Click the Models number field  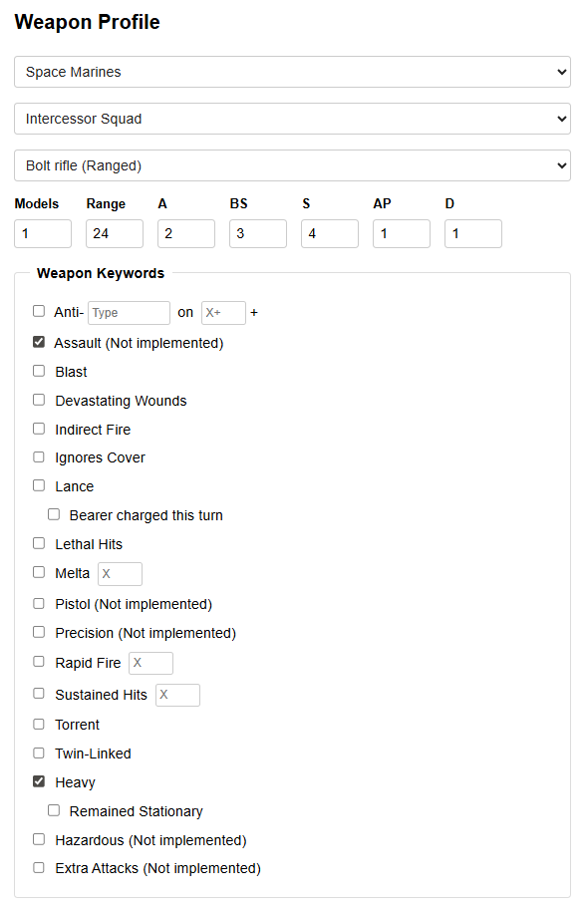point(43,233)
